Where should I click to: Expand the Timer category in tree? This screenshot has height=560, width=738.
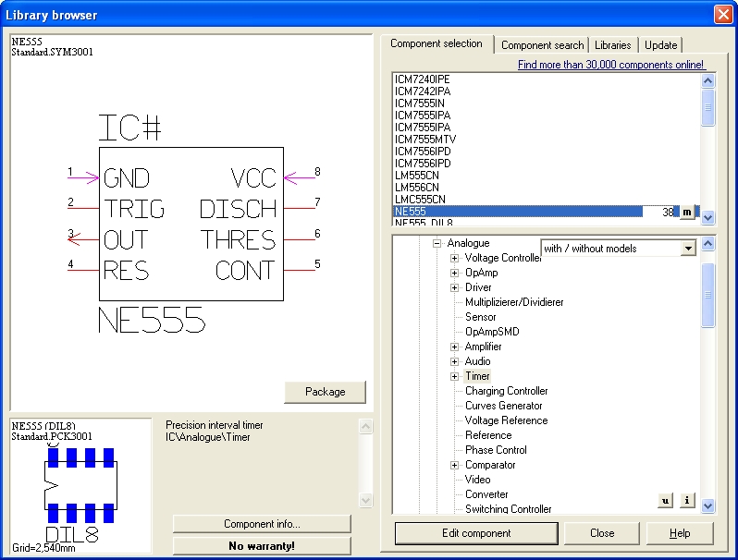click(x=454, y=376)
